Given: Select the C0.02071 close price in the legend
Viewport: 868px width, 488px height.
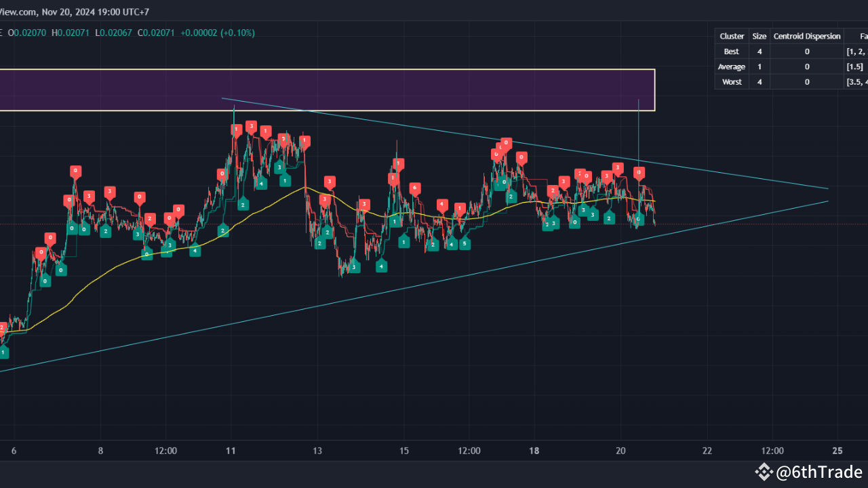Looking at the screenshot, I should pyautogui.click(x=156, y=32).
